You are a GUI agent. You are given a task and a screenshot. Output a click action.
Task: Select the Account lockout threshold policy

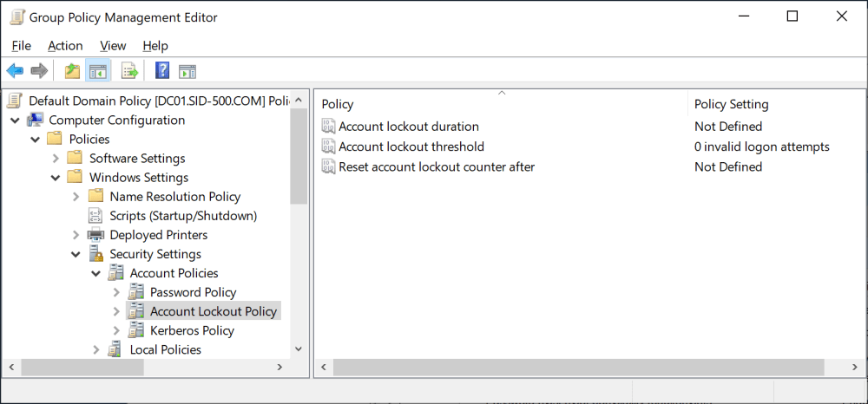point(411,147)
